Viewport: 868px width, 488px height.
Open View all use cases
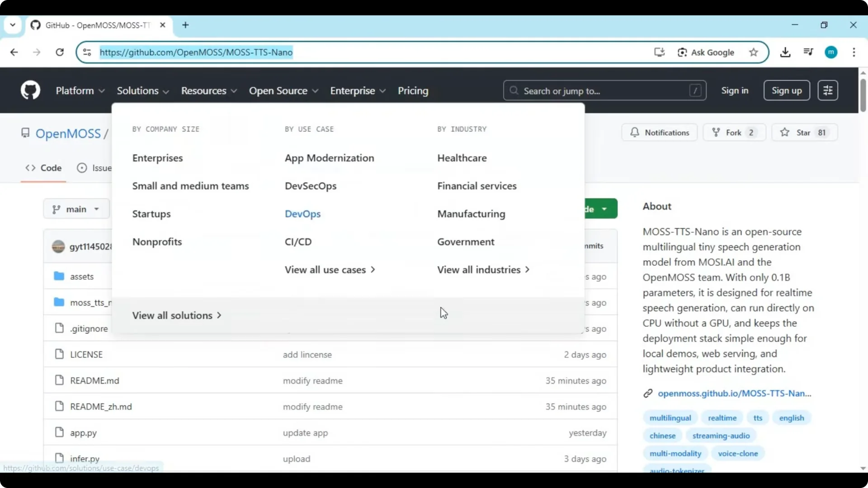(x=330, y=270)
